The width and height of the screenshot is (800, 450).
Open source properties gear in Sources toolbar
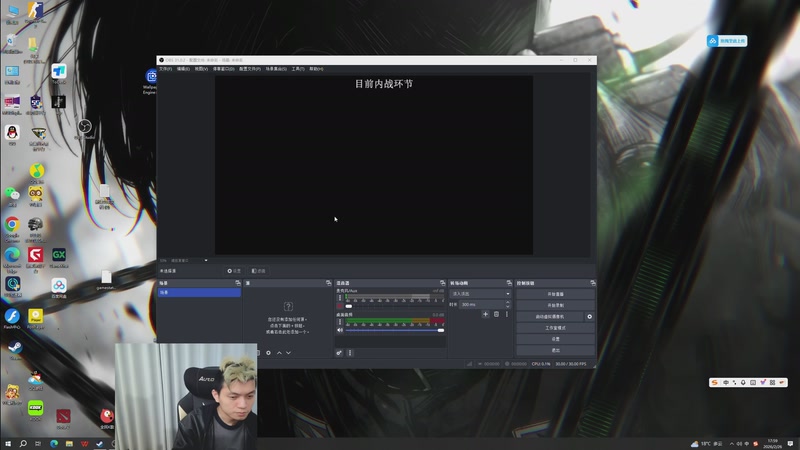[x=268, y=353]
